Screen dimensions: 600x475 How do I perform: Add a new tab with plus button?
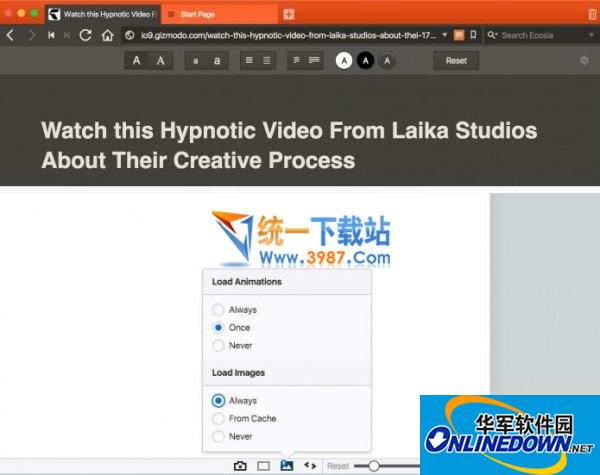289,15
